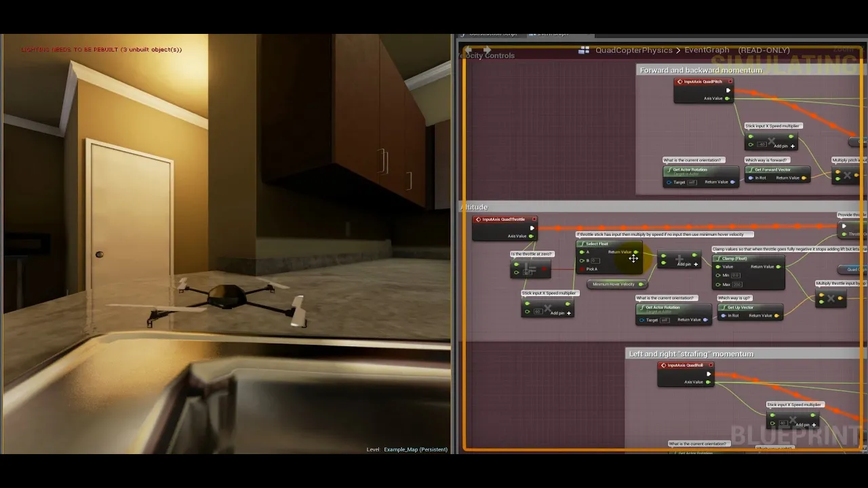Click the Return Value pin on Select Float
The height and width of the screenshot is (488, 868).
tap(636, 252)
